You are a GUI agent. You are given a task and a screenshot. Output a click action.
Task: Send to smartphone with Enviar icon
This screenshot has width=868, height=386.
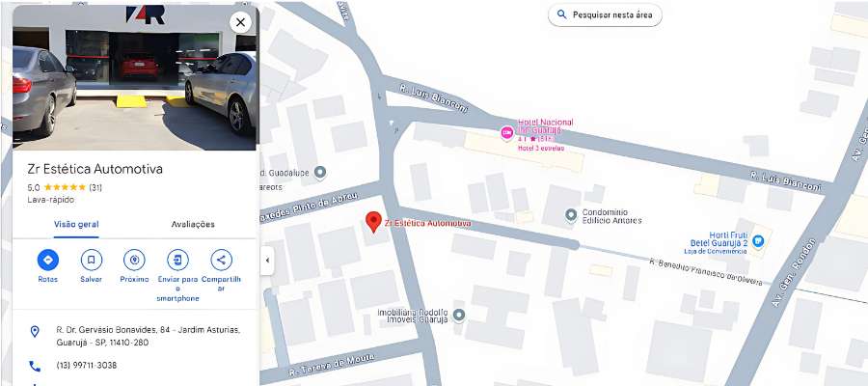pos(177,260)
